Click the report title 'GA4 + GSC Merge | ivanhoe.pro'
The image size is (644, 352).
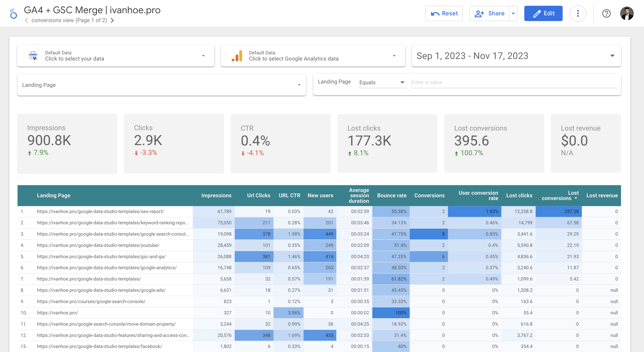(92, 10)
